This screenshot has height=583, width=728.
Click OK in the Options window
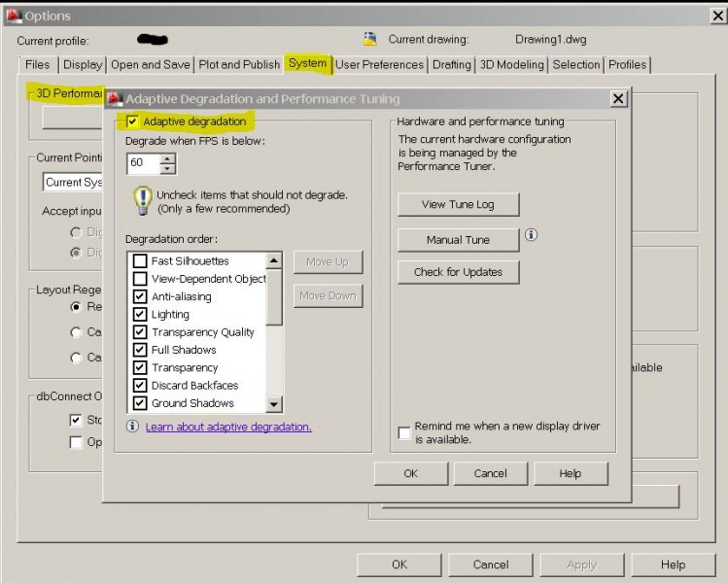click(399, 565)
